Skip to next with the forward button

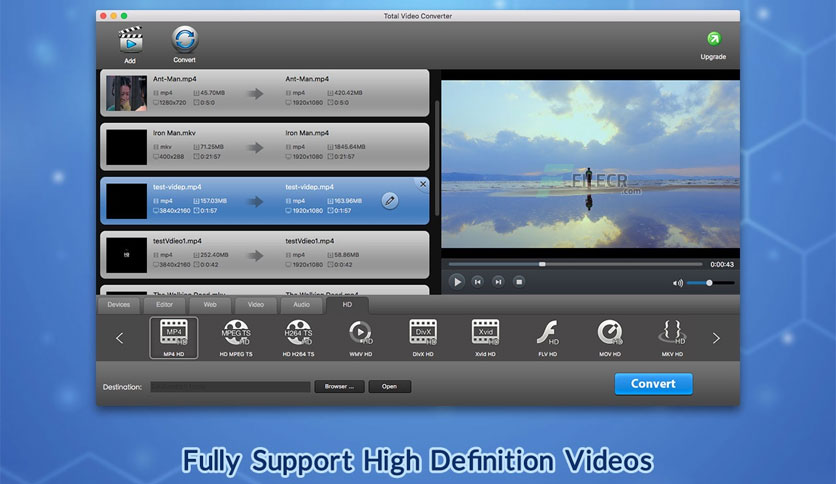(x=498, y=281)
